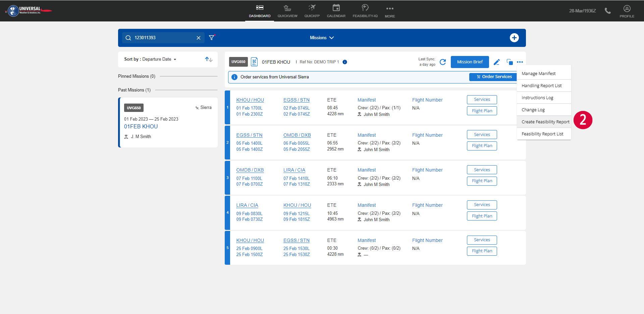Open the Dashboard tab
This screenshot has width=644, height=314.
pos(260,11)
